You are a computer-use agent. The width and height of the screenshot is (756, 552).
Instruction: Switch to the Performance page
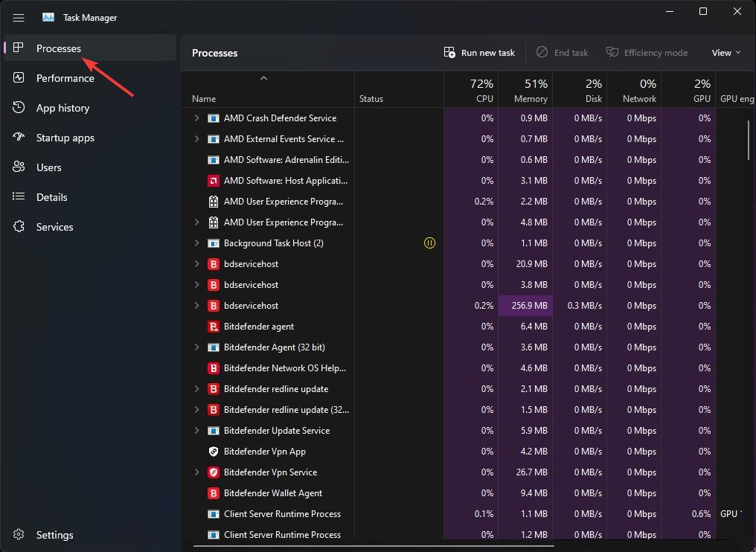pos(90,78)
